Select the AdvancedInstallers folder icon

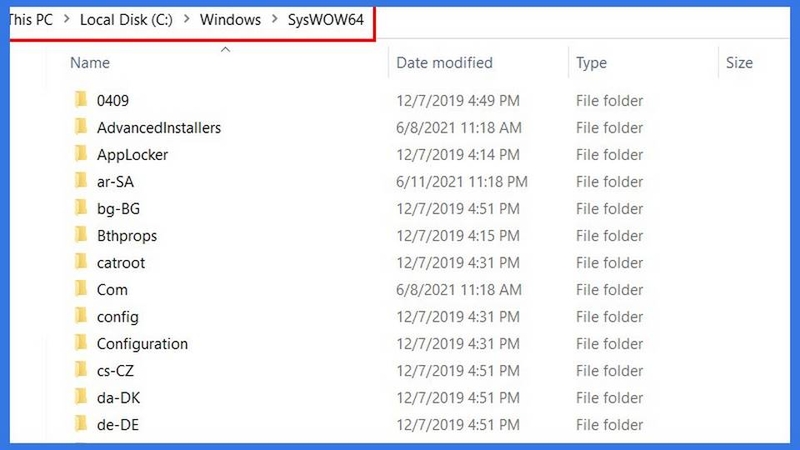tap(81, 127)
